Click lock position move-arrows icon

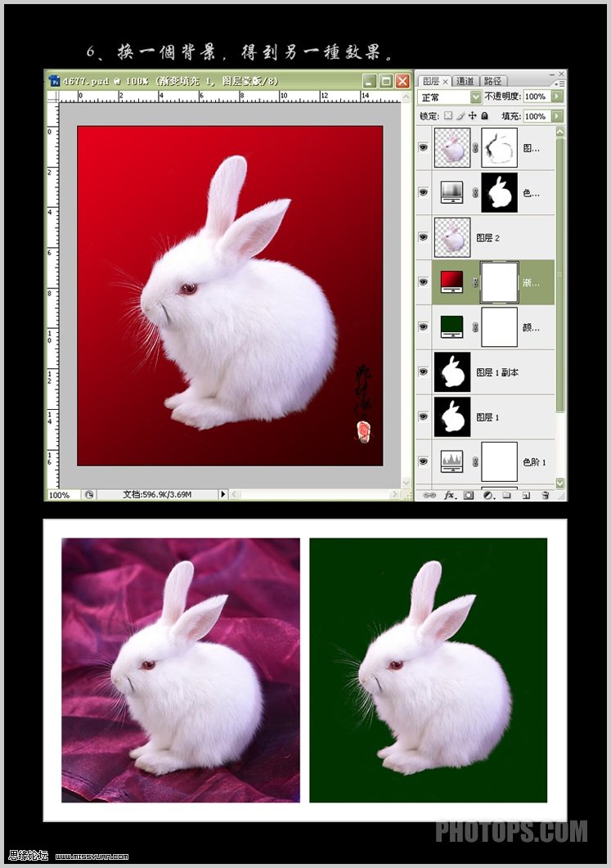click(x=472, y=115)
